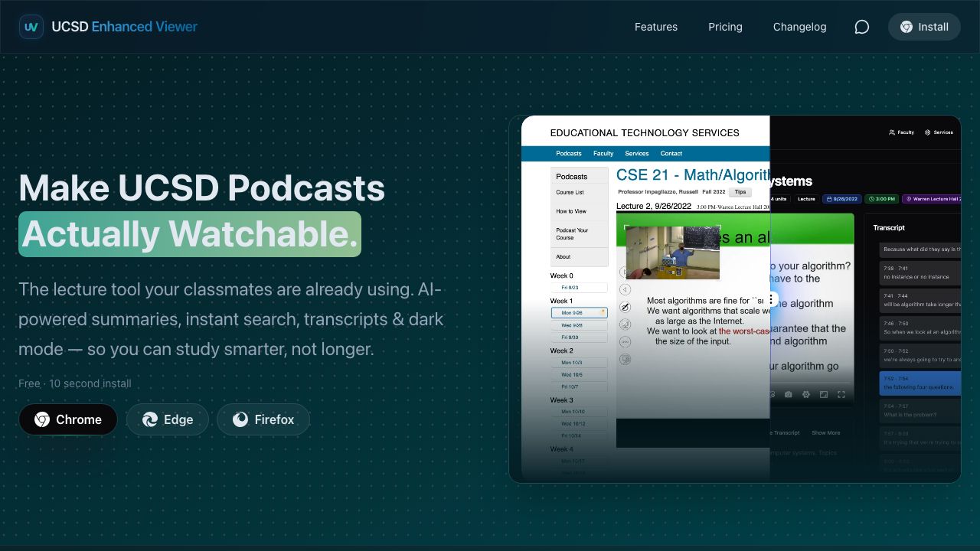
Task: Open the Changelog nav link
Action: coord(799,27)
